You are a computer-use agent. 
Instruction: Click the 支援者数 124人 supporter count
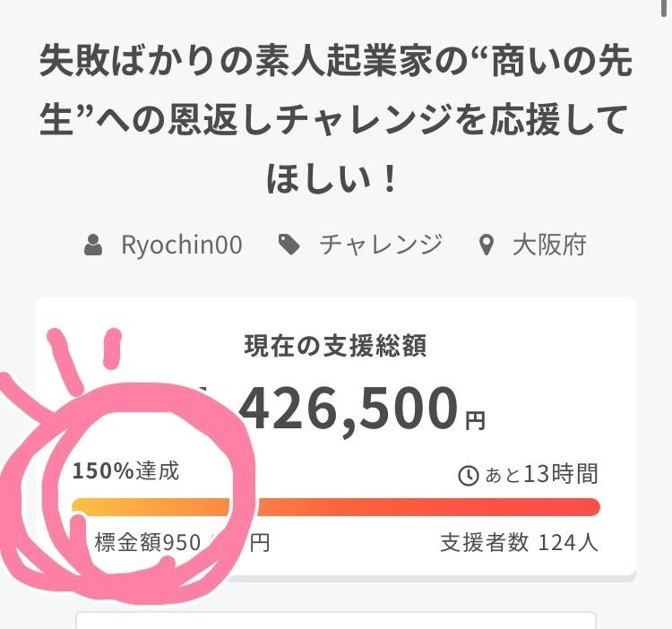click(519, 542)
